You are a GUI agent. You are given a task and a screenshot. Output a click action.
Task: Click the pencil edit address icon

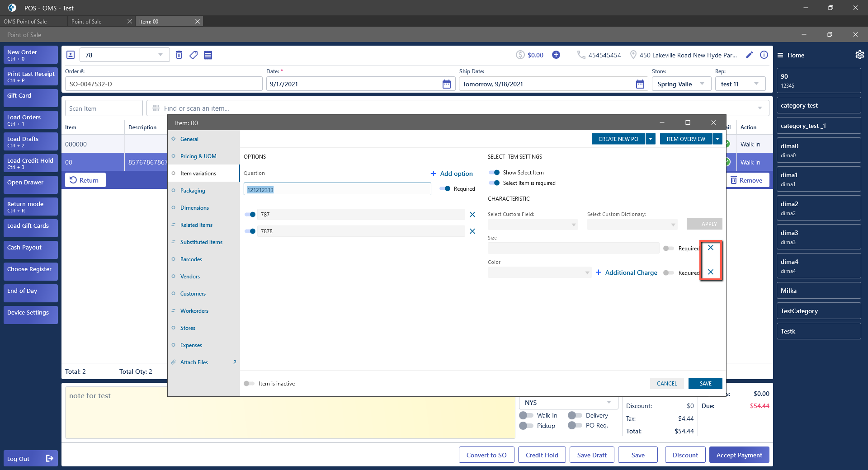coord(749,55)
